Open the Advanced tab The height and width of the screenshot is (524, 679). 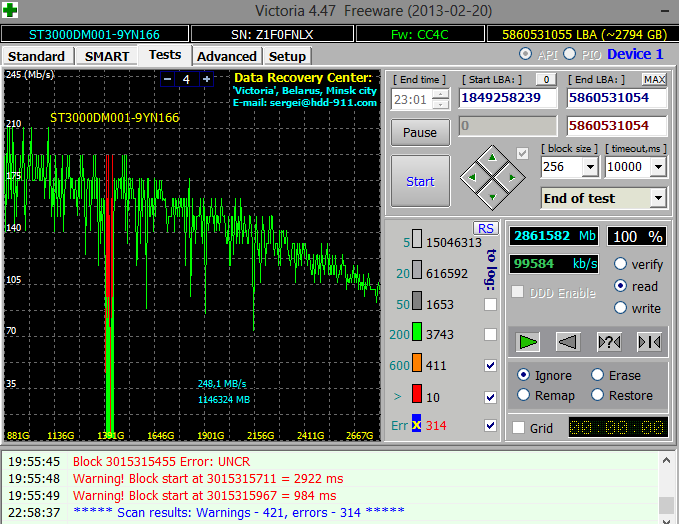[x=227, y=56]
